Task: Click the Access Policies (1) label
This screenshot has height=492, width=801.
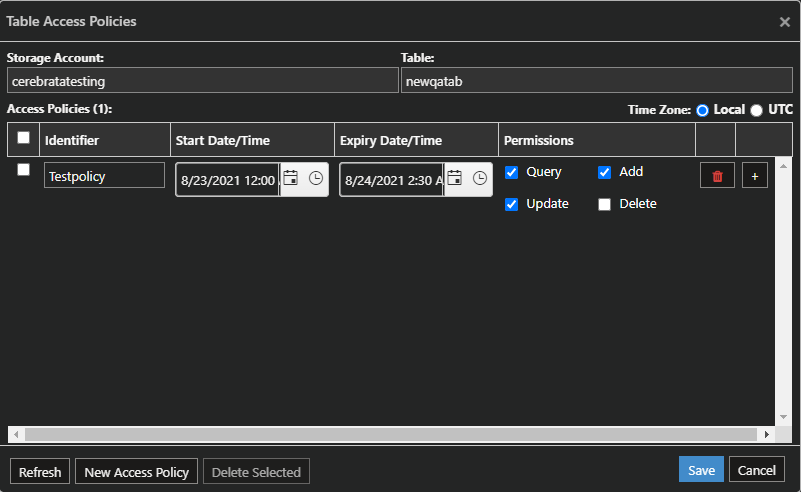Action: 59,109
